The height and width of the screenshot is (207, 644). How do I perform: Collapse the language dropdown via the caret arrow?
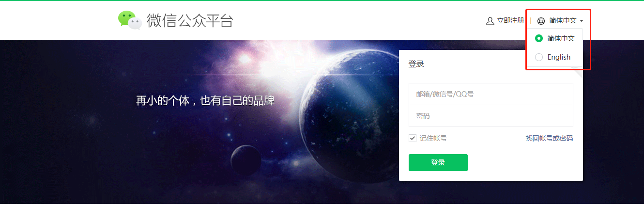pyautogui.click(x=581, y=21)
